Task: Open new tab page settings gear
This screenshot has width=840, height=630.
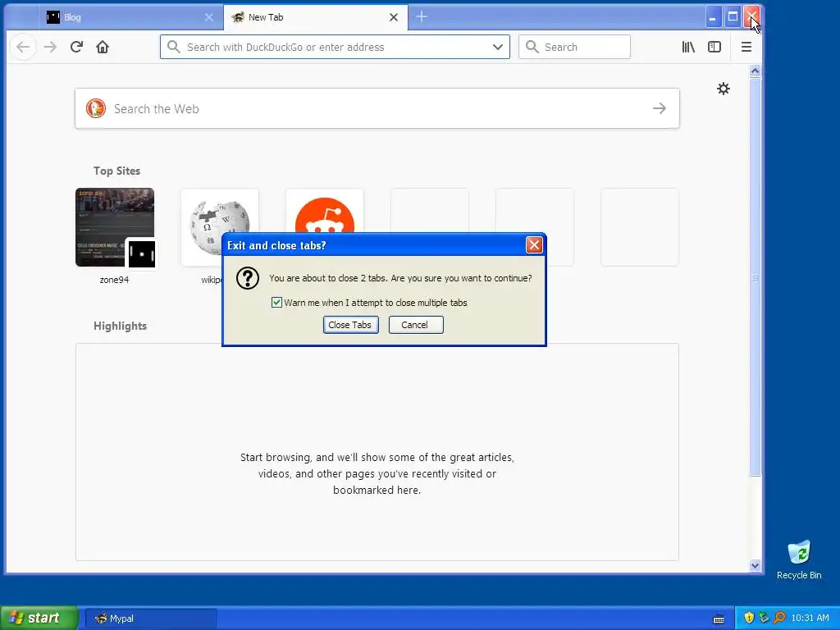Action: click(x=724, y=89)
